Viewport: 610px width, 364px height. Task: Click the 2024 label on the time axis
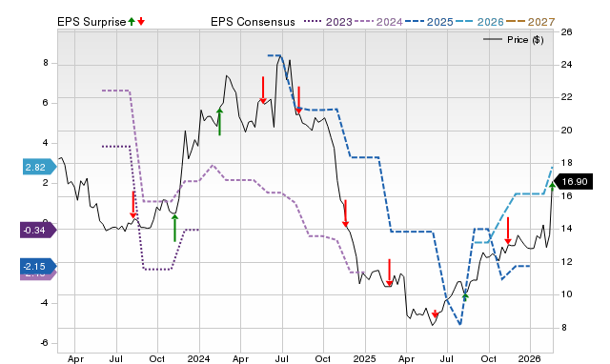pyautogui.click(x=199, y=358)
